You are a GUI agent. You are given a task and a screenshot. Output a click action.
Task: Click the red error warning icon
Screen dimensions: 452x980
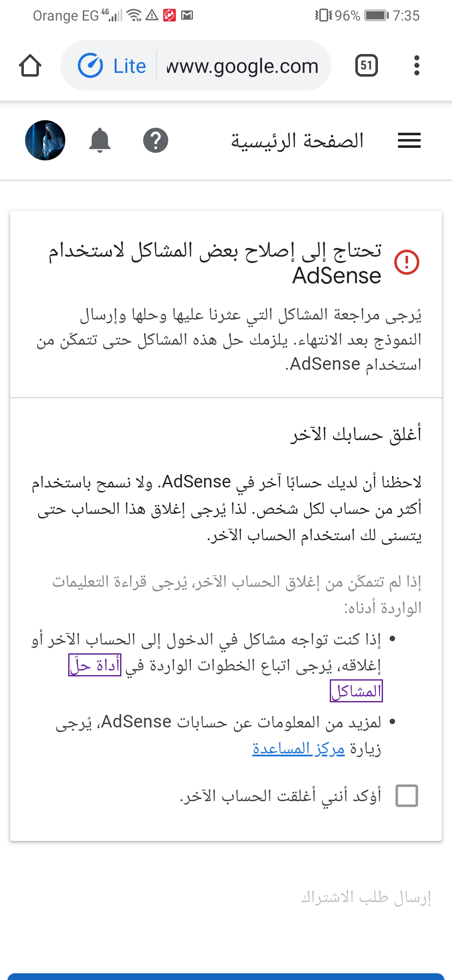tap(407, 262)
